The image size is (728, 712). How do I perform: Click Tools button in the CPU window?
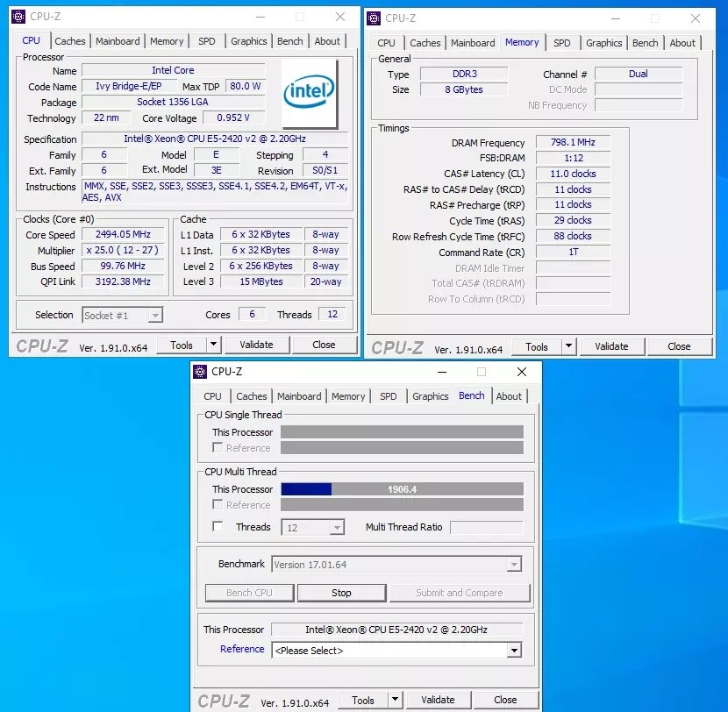tap(181, 345)
